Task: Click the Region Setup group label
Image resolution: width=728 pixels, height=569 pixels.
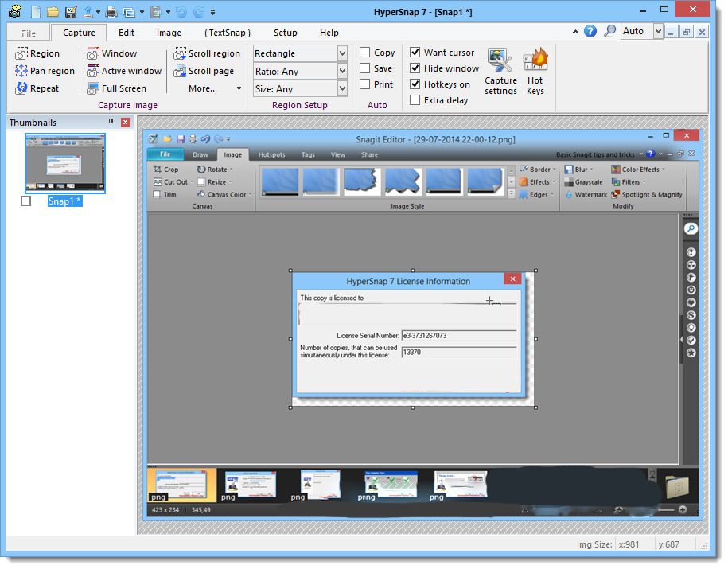Action: coord(300,105)
